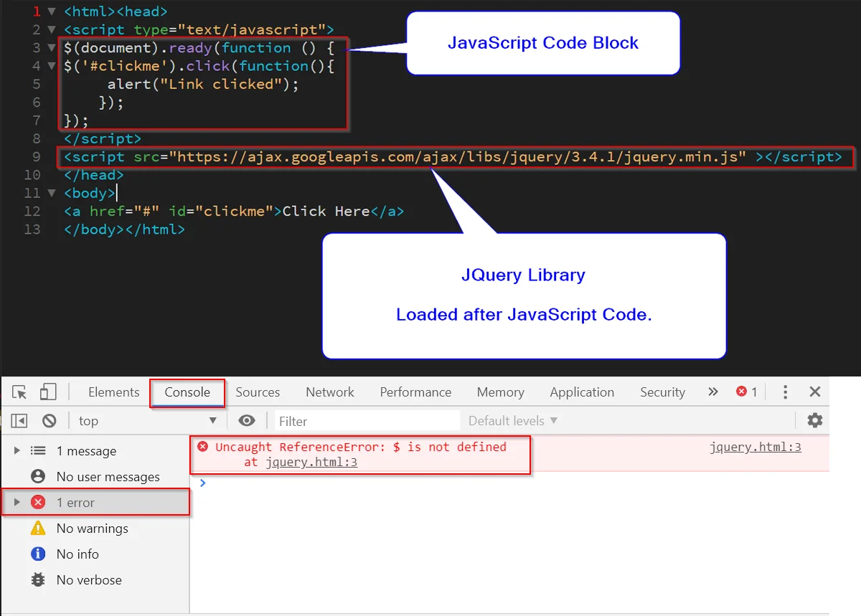861x616 pixels.
Task: Click the error icon beside Uncaught ReferenceError
Action: pos(203,447)
